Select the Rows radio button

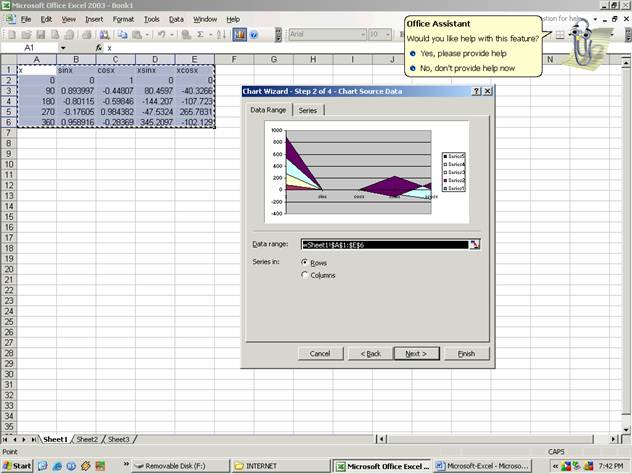point(305,262)
